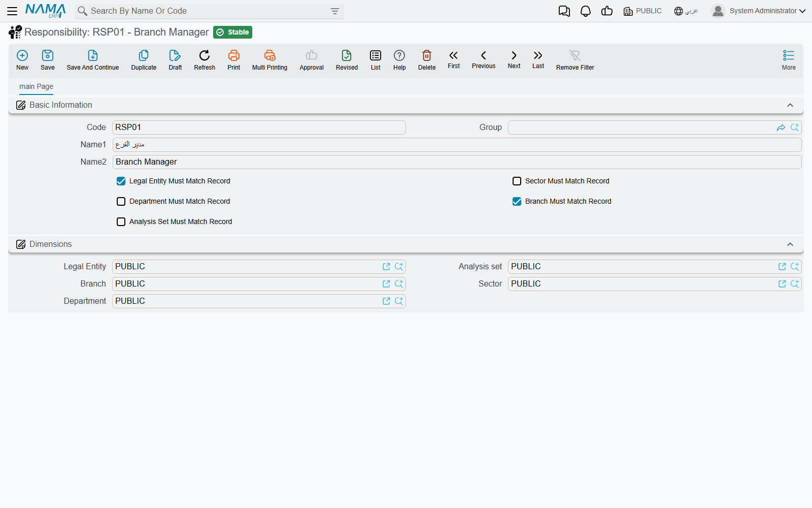
Task: Click the PUBLIC company selector
Action: (642, 11)
